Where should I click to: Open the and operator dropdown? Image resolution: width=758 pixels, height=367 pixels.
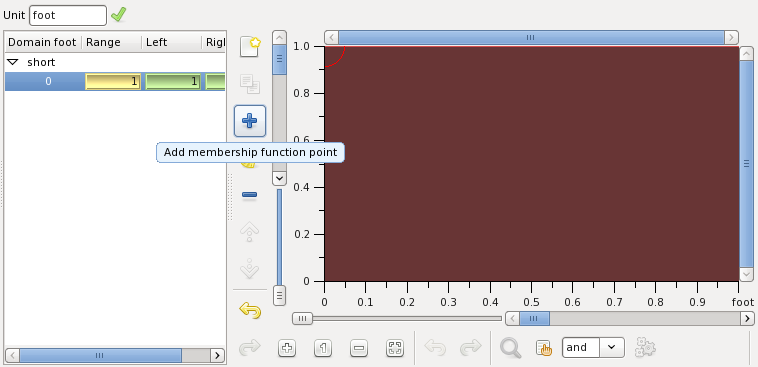pos(612,347)
